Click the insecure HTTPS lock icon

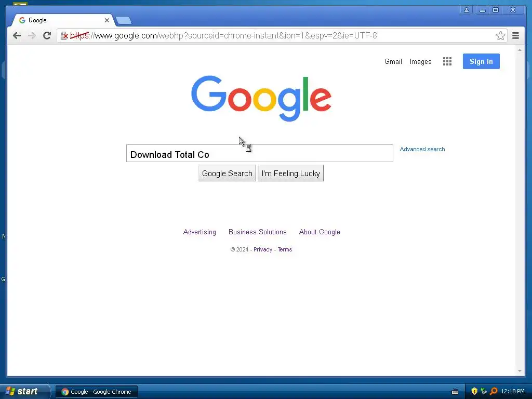click(64, 36)
